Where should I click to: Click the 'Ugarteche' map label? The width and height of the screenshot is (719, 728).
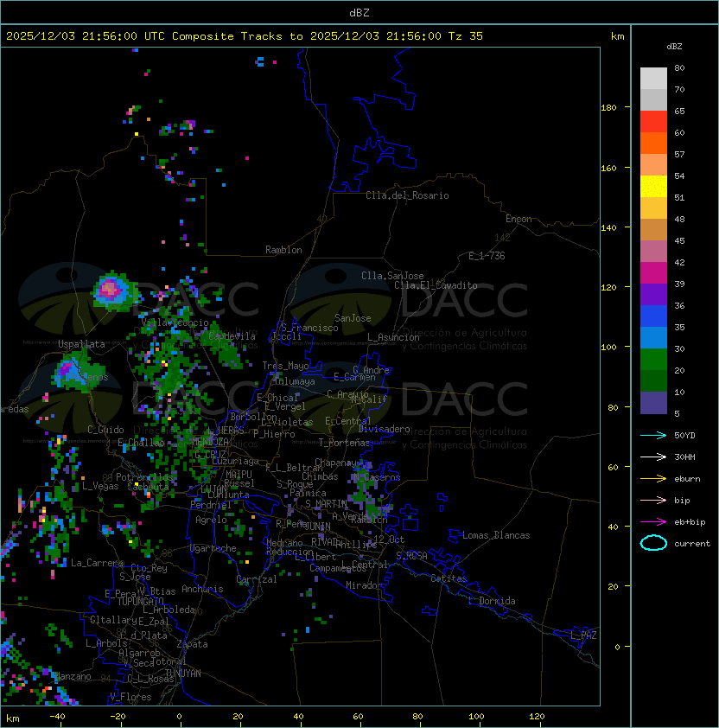[213, 548]
